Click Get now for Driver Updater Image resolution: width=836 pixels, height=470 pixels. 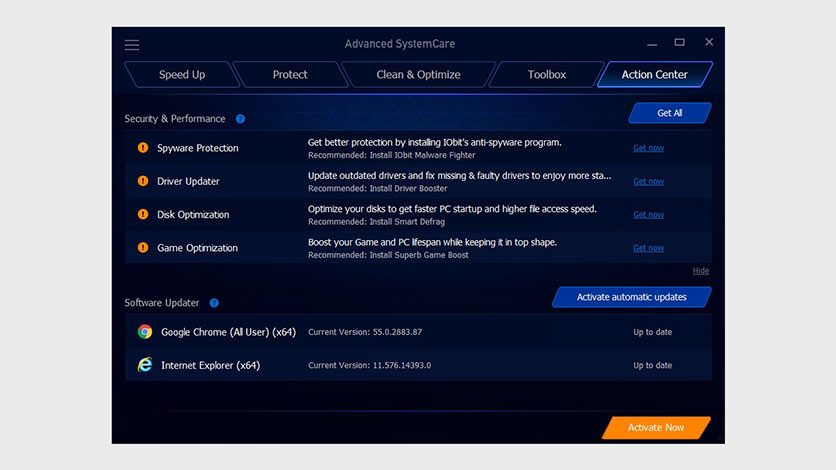(648, 181)
